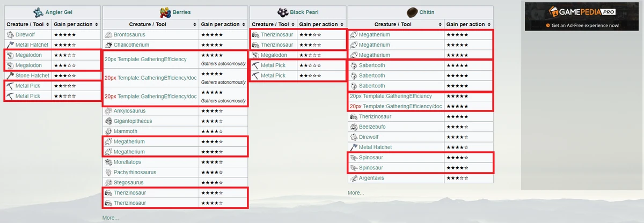The width and height of the screenshot is (644, 223).
Task: Click the Angler Gel resource icon
Action: (38, 12)
